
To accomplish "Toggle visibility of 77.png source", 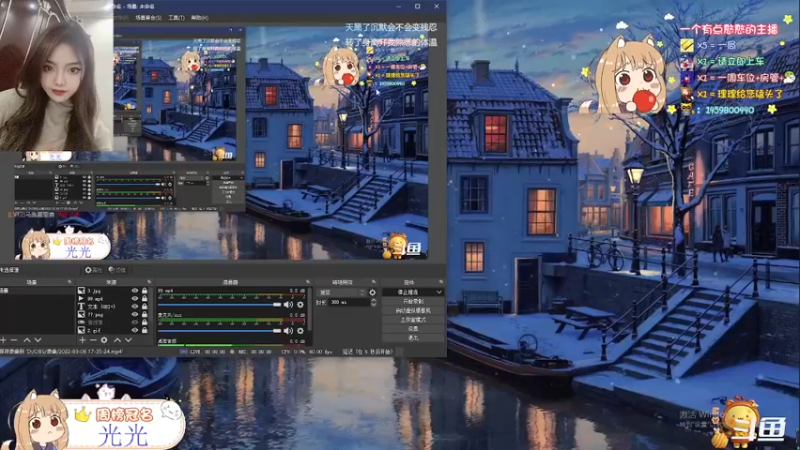I will [x=135, y=314].
